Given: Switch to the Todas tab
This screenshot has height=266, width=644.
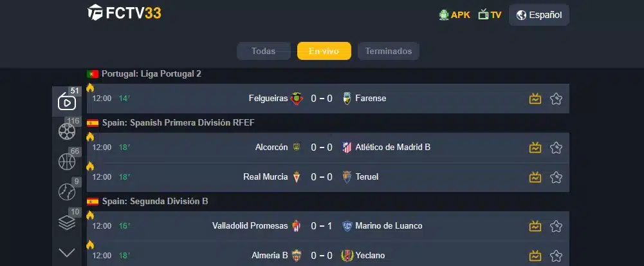Looking at the screenshot, I should pos(263,51).
